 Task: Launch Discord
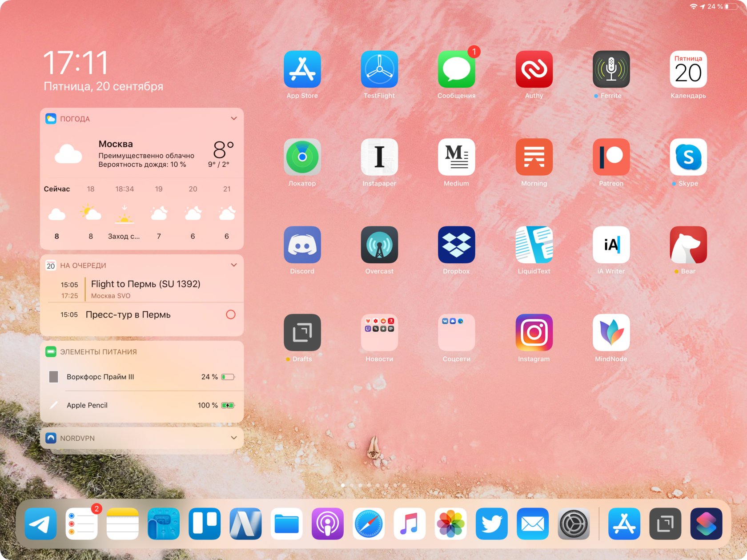click(302, 245)
